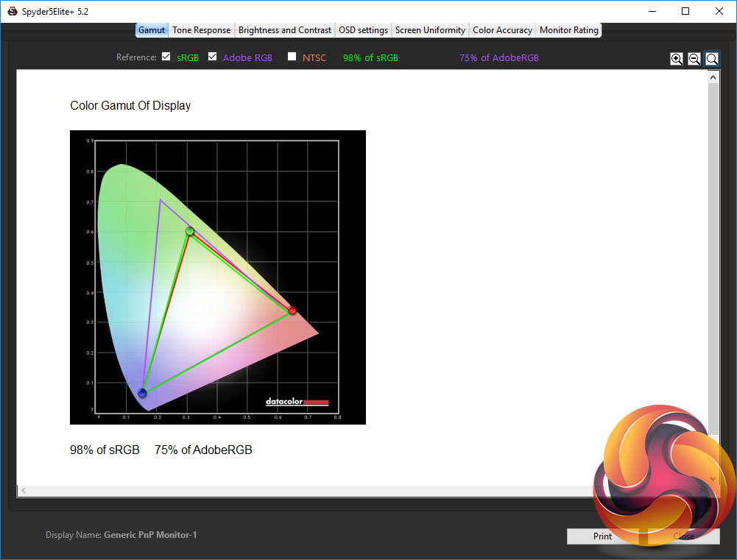Select the blue primary marker on gamut chart
Viewport: 737px width, 560px height.
[142, 393]
